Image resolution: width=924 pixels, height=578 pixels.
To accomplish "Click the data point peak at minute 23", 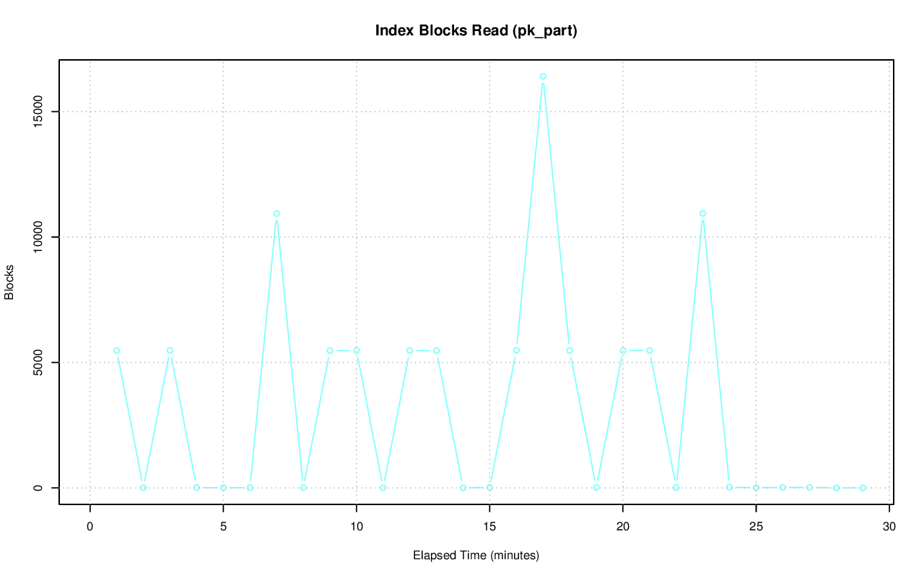I will click(702, 214).
